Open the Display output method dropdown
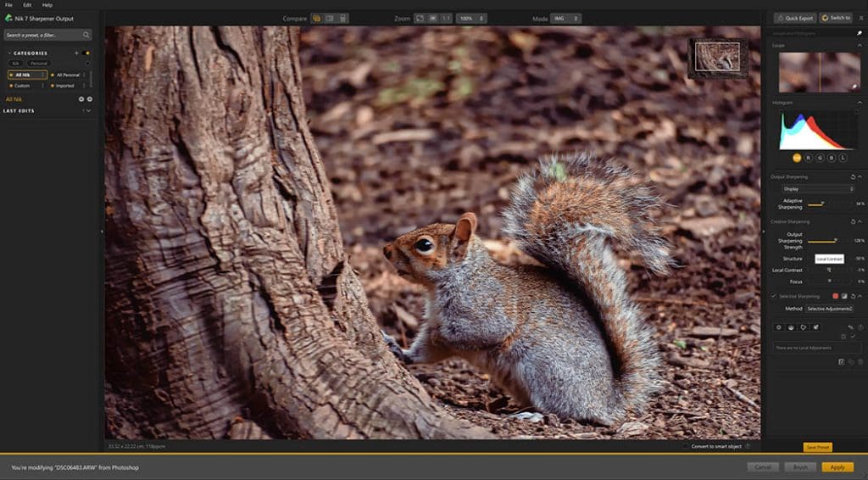The height and width of the screenshot is (480, 868). pos(818,189)
